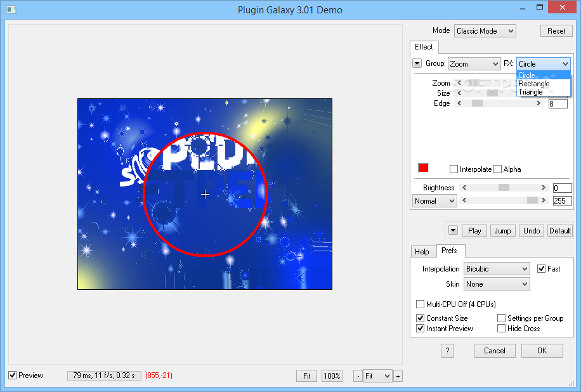Confirm with the OK button
This screenshot has width=581, height=392.
click(542, 351)
